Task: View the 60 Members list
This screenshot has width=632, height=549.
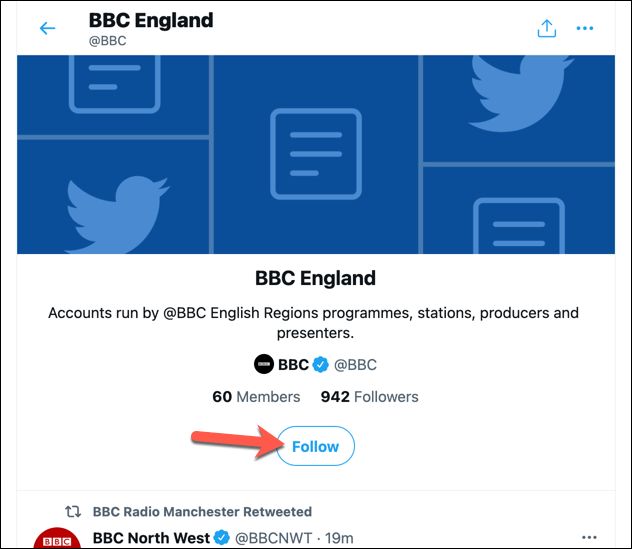Action: point(250,397)
